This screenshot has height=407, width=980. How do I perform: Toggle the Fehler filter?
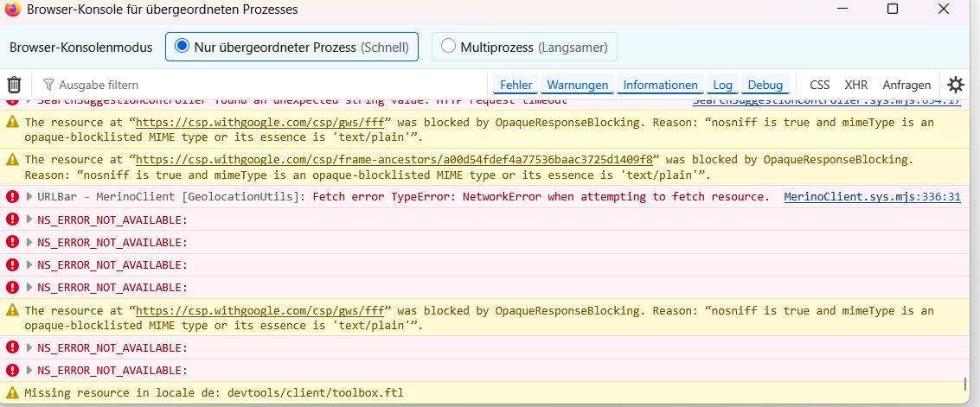pyautogui.click(x=516, y=85)
